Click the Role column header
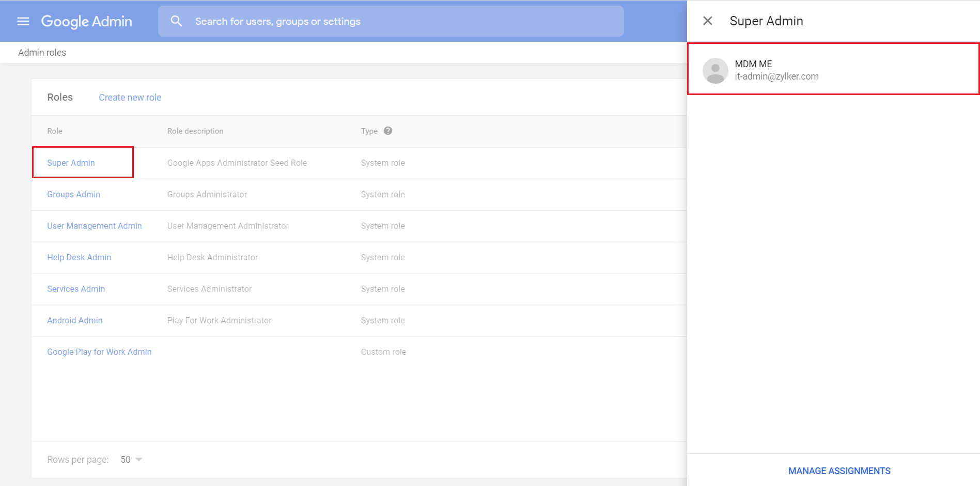The height and width of the screenshot is (486, 980). (55, 131)
